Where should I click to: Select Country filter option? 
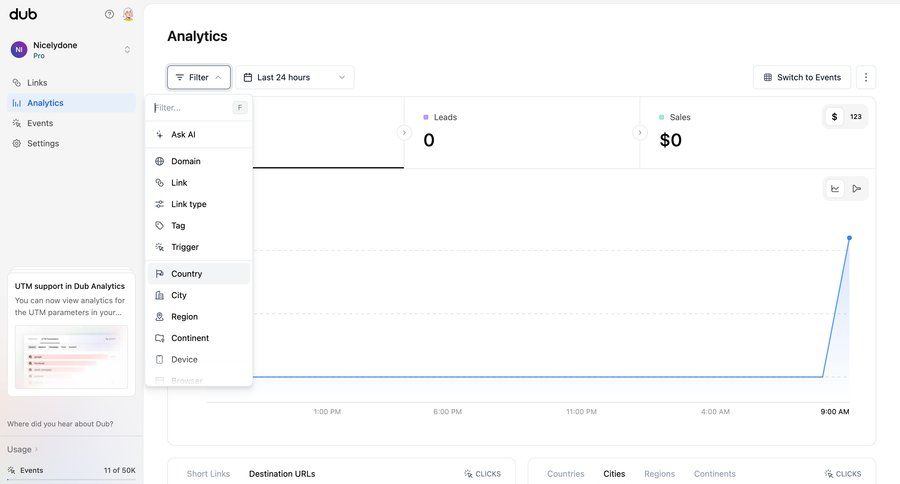pyautogui.click(x=199, y=274)
